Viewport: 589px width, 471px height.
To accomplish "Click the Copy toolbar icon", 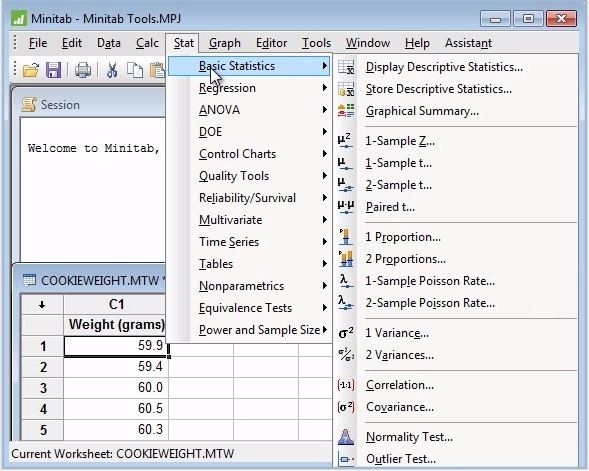I will point(135,70).
